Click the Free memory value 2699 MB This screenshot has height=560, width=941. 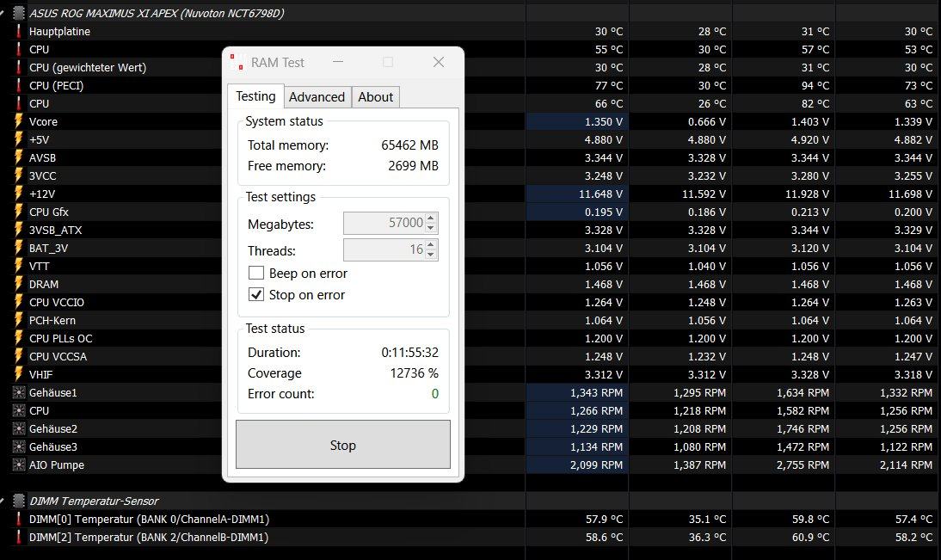[413, 166]
